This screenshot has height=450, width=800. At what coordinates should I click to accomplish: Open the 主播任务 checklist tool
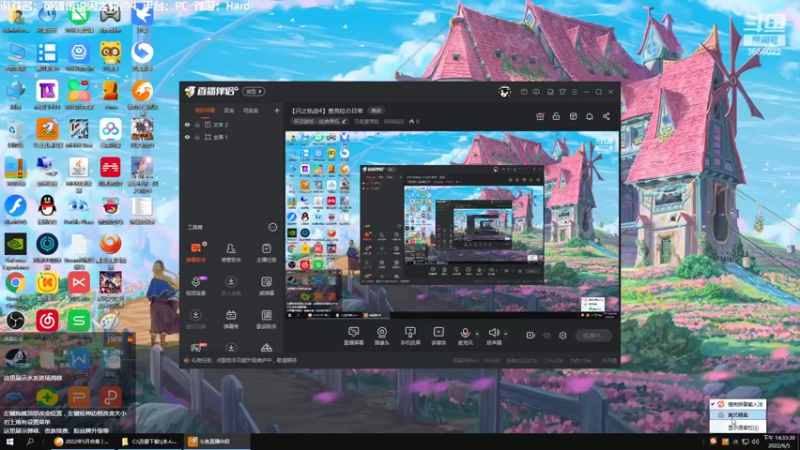tap(266, 252)
